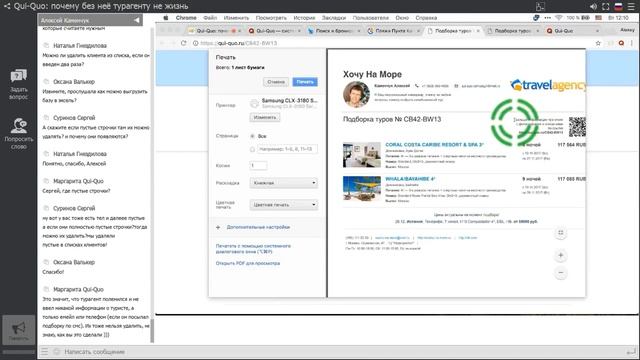The image size is (640, 360).
Task: Click the progress bar below the megaphone
Action: (18, 351)
